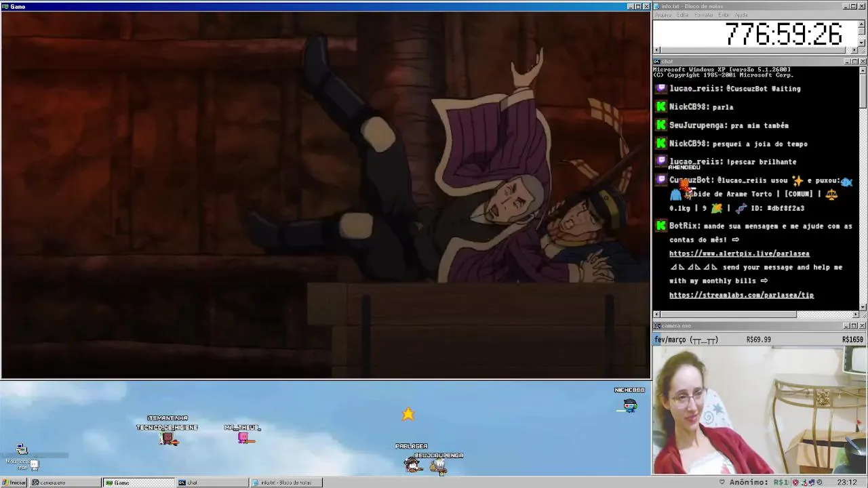Click the red shield tray icon

coord(795,483)
